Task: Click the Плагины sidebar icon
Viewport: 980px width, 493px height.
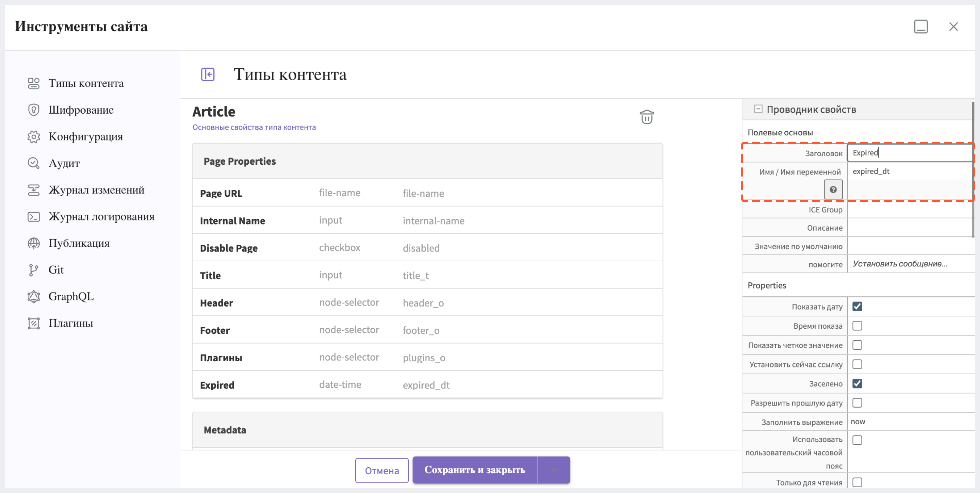Action: coord(33,323)
